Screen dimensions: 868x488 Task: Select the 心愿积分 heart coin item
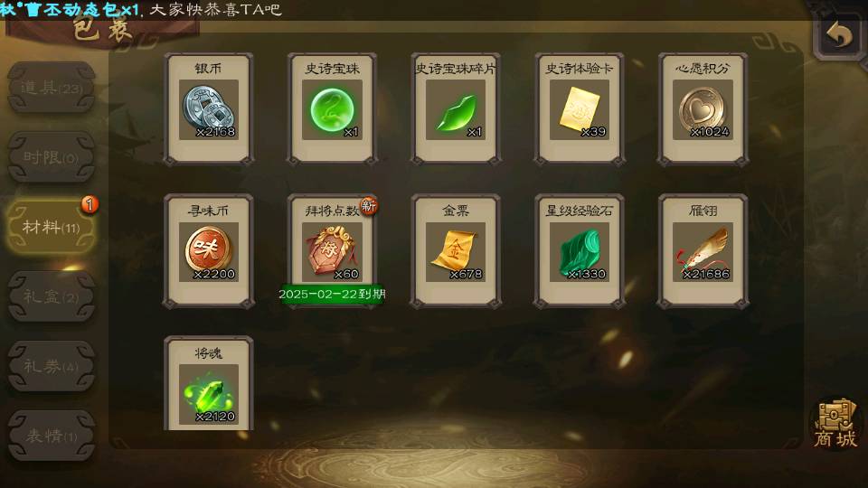703,109
